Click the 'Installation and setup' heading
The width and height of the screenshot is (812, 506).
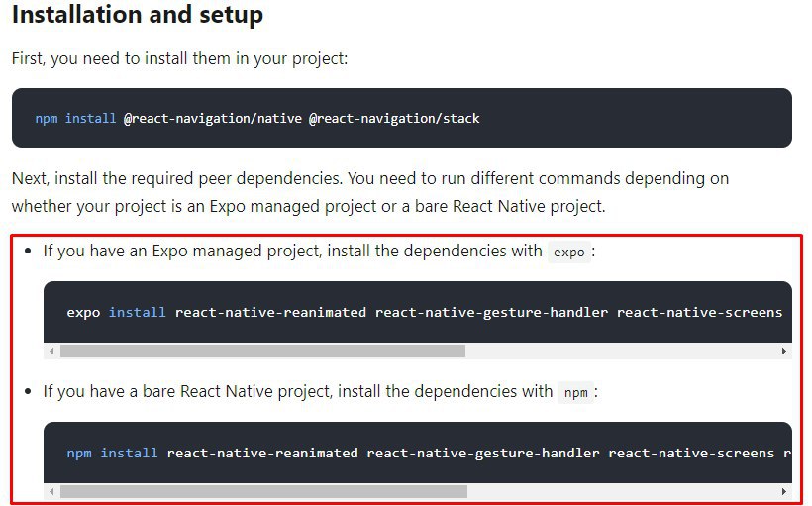click(138, 15)
